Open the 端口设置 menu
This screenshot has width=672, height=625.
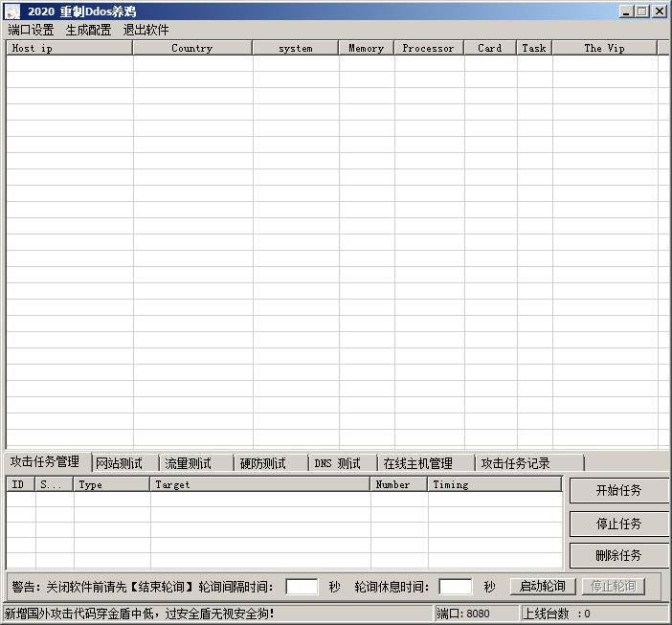tap(31, 30)
